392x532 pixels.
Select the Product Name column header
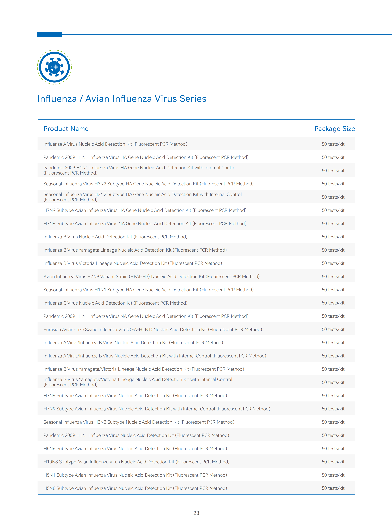pyautogui.click(x=66, y=129)
